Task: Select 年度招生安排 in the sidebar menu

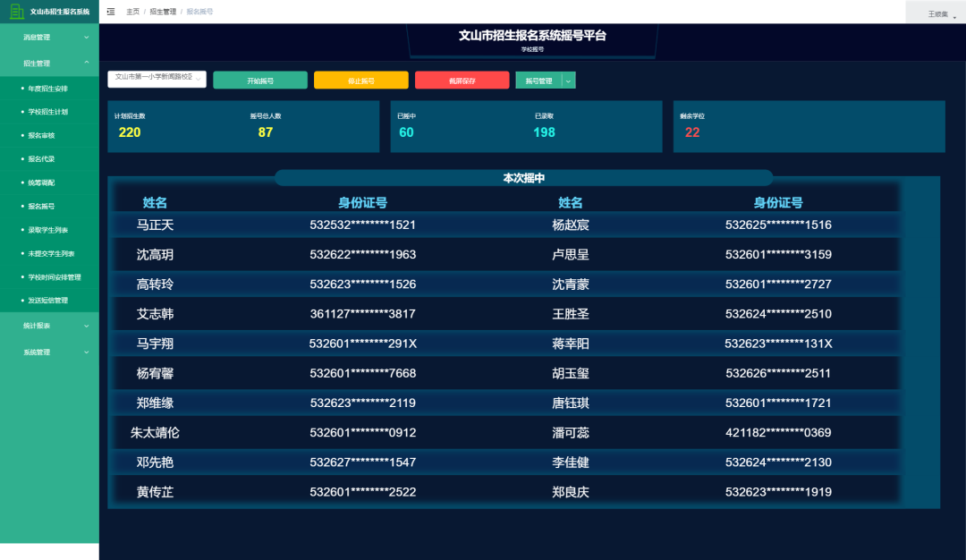Action: (x=50, y=89)
